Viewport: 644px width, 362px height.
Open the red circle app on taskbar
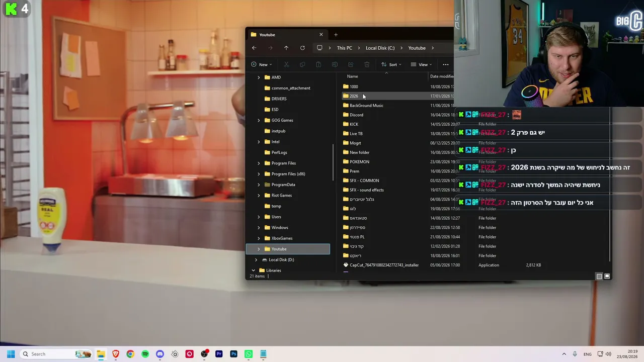189,354
